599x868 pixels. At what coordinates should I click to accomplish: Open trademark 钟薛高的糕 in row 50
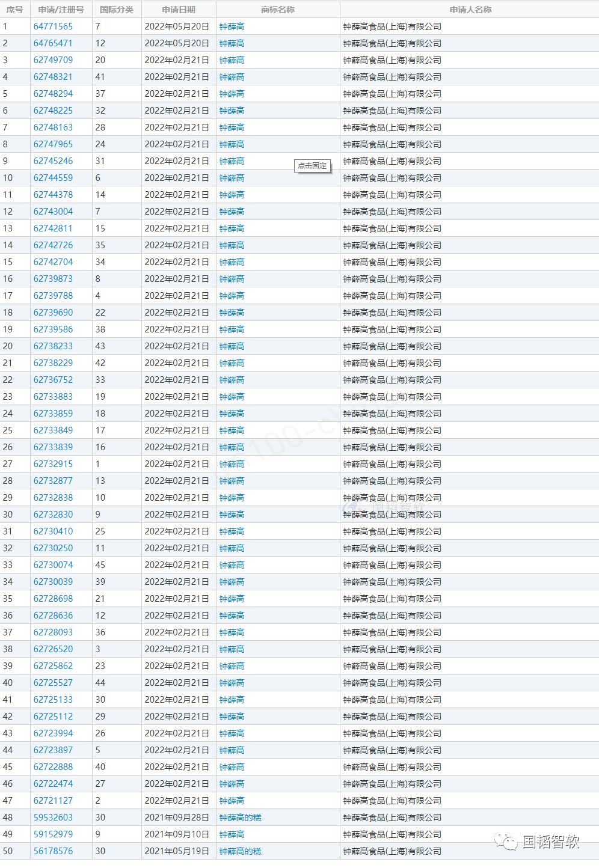(x=240, y=851)
